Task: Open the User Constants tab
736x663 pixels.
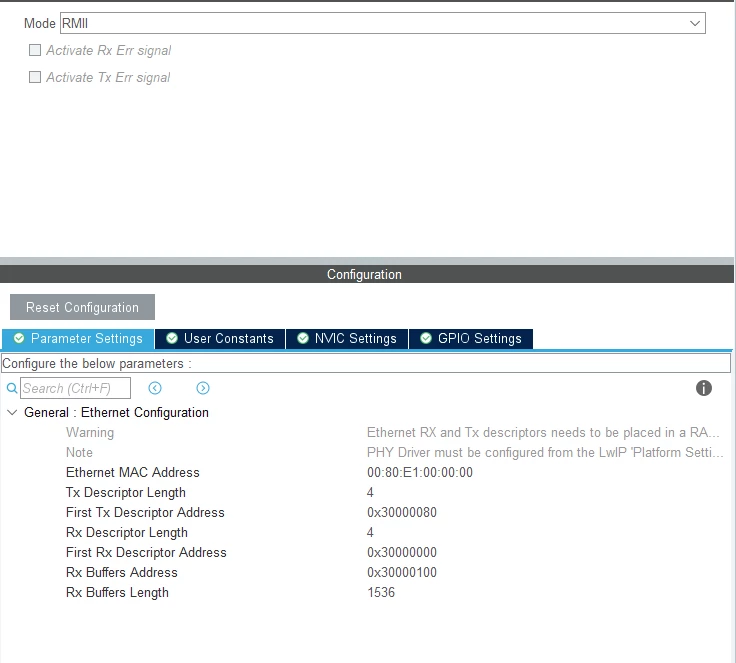Action: point(220,339)
